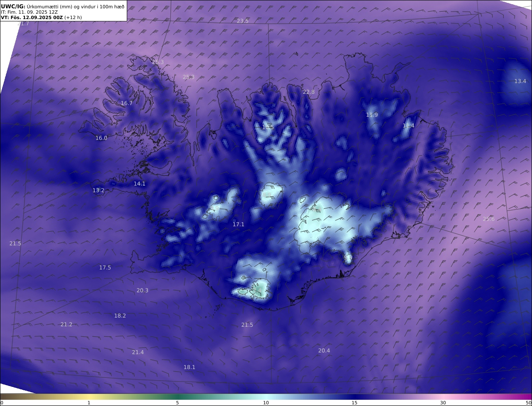532x406 pixels.
Task: Click the colorbar tick label 50
Action: (x=528, y=403)
